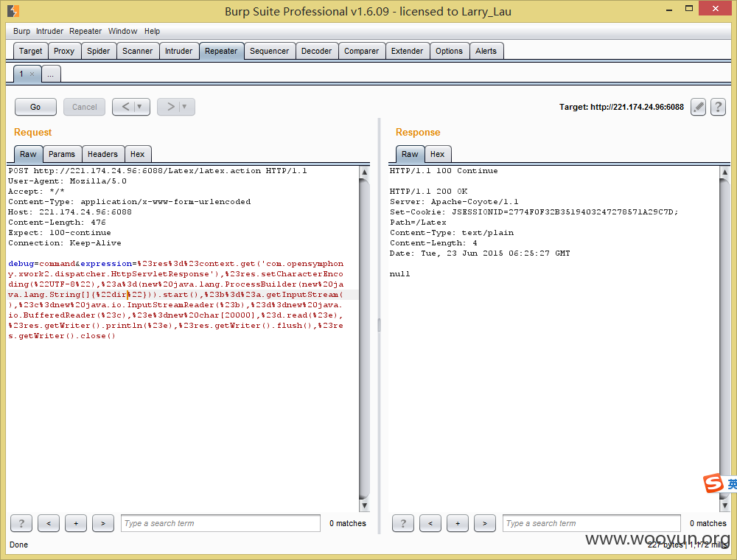
Task: Click the Cancel button
Action: click(85, 107)
